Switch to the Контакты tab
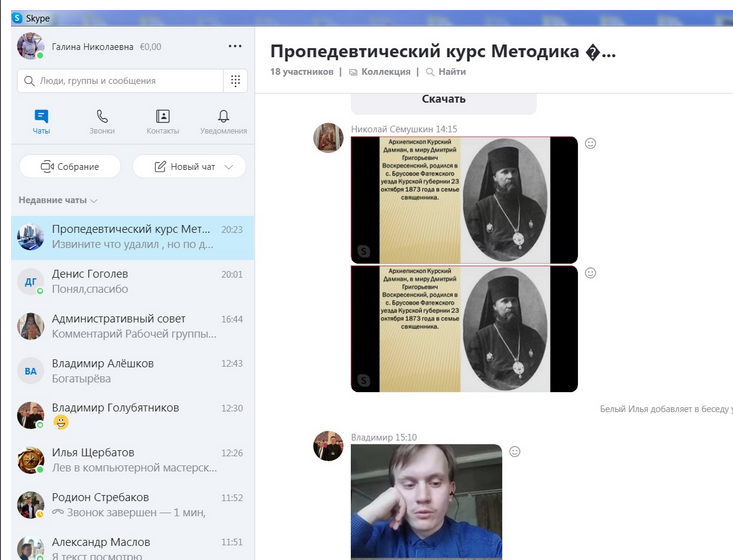Screen dimensions: 733x560 pos(163,122)
